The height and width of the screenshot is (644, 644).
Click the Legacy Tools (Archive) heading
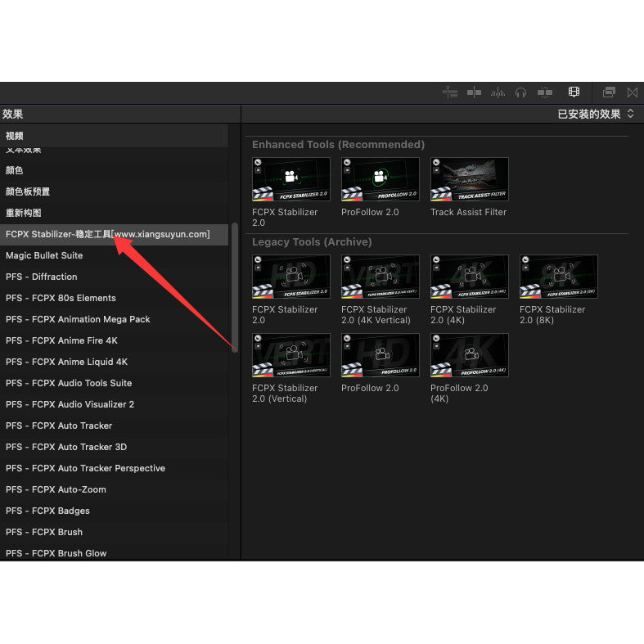pos(312,242)
